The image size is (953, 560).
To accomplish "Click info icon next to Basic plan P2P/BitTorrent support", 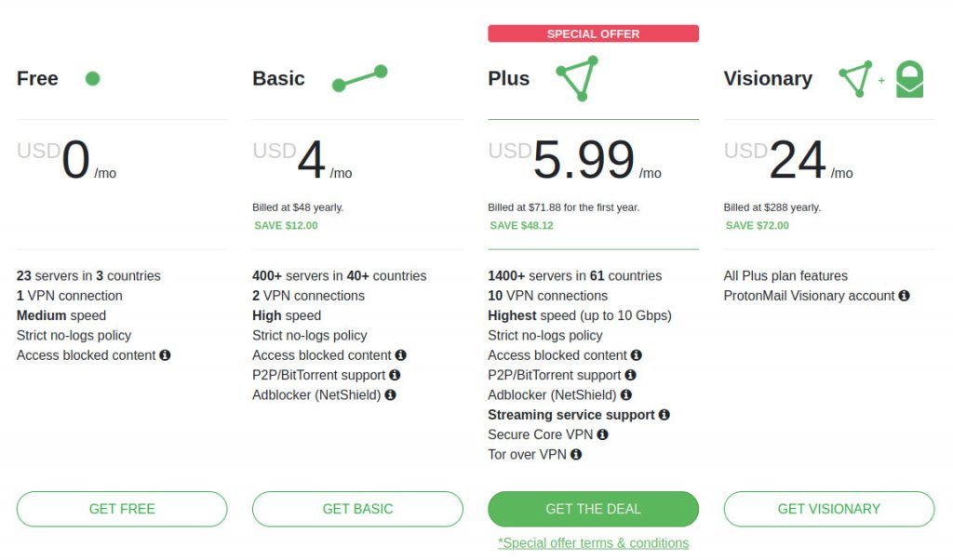I will [x=395, y=376].
